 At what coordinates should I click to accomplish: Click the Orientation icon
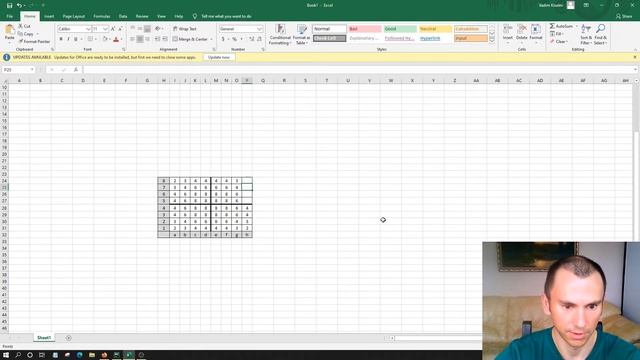click(x=158, y=29)
